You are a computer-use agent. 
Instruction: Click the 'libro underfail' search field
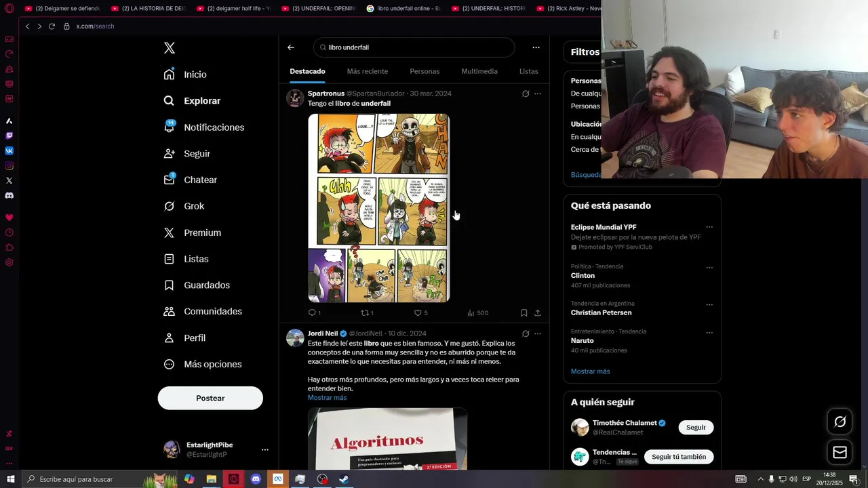pos(414,47)
